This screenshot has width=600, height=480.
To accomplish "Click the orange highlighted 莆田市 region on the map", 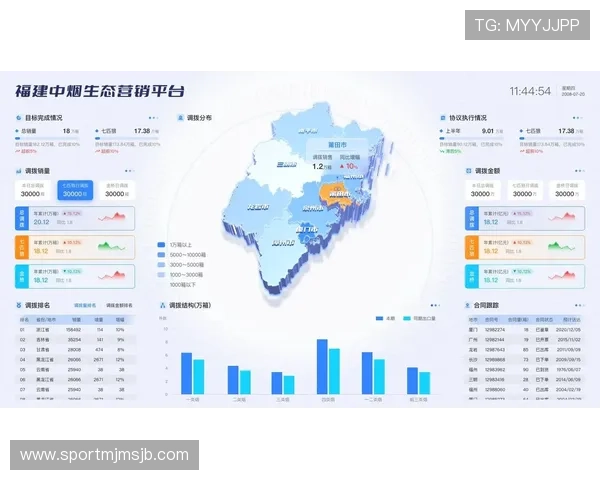I will (x=335, y=196).
